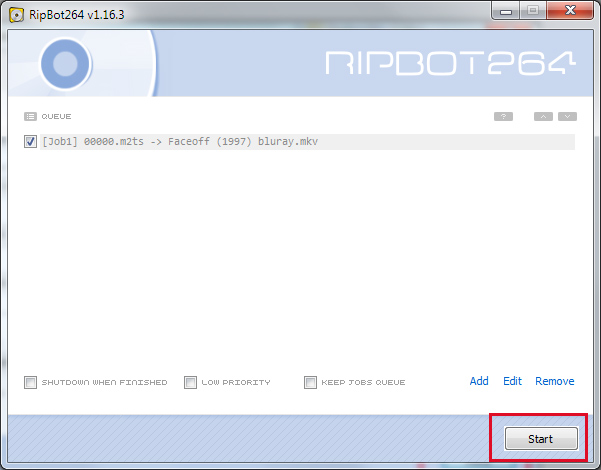601x470 pixels.
Task: Uncheck the Job1 queue entry checkbox
Action: click(x=30, y=141)
